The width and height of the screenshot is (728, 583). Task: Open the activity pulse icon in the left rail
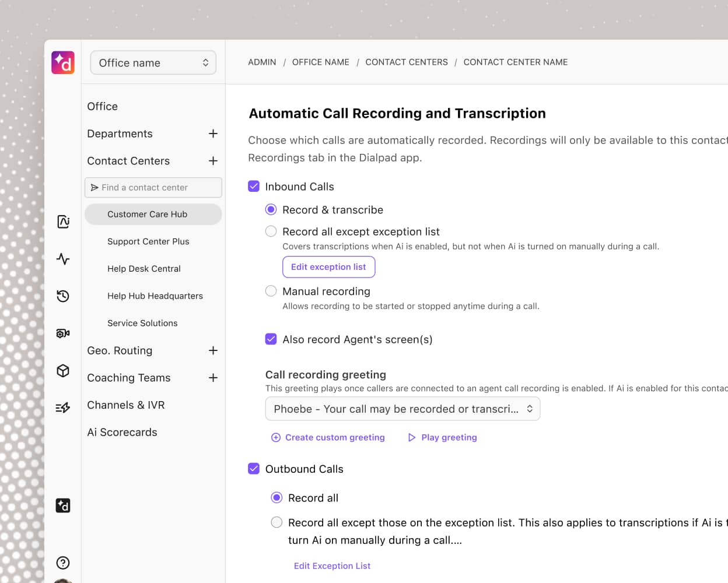(63, 259)
